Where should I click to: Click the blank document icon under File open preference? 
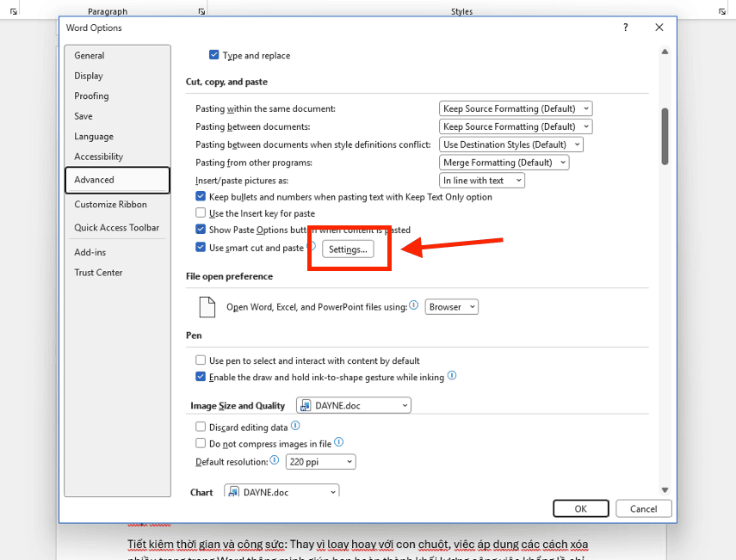tap(207, 307)
